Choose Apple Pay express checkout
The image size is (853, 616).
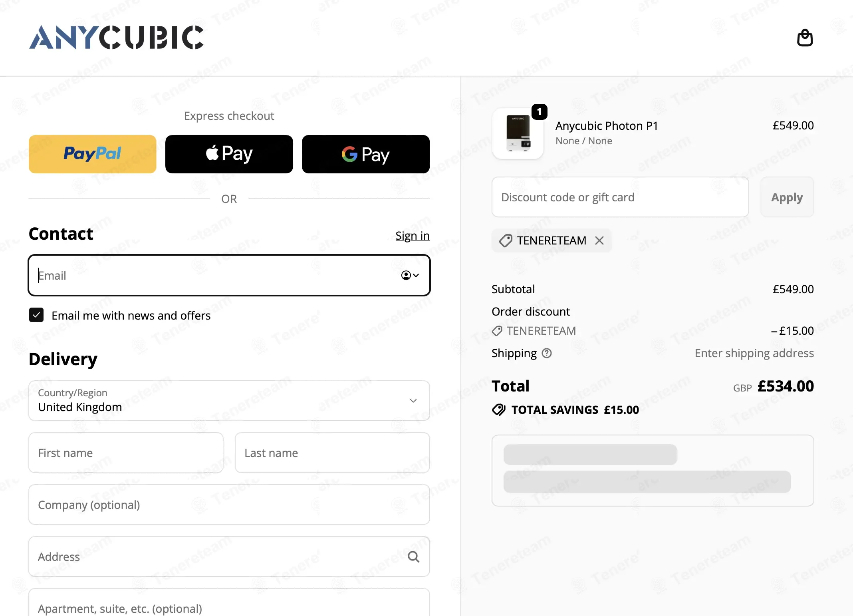pyautogui.click(x=229, y=154)
